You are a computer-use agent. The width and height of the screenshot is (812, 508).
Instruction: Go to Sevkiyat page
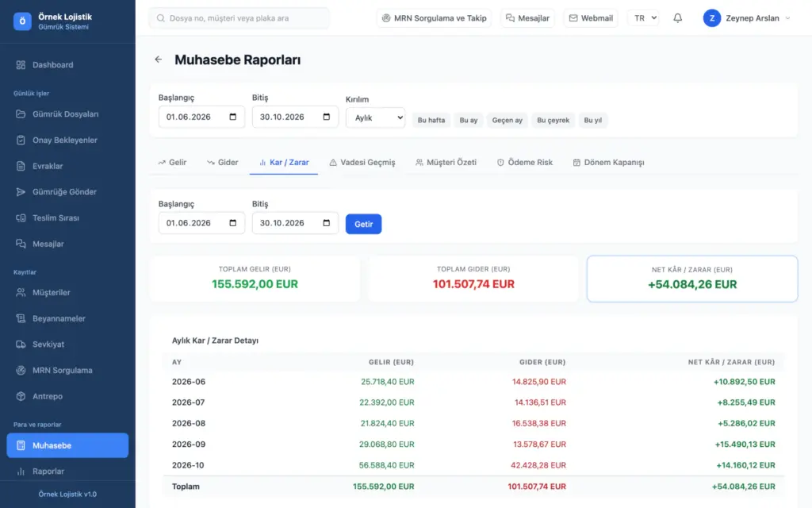[67, 344]
